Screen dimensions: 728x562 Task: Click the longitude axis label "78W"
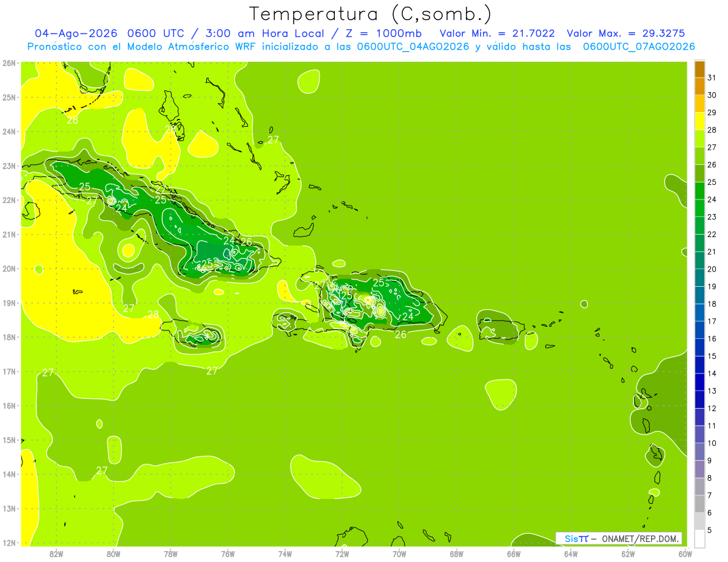170,554
